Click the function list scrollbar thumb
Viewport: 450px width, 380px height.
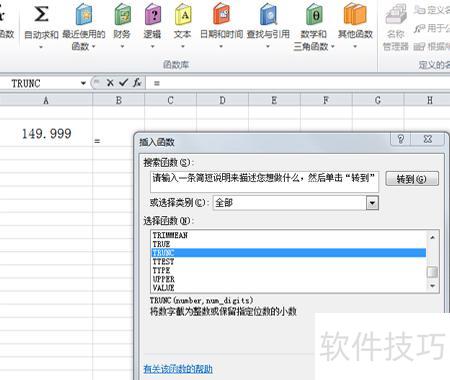(x=432, y=272)
